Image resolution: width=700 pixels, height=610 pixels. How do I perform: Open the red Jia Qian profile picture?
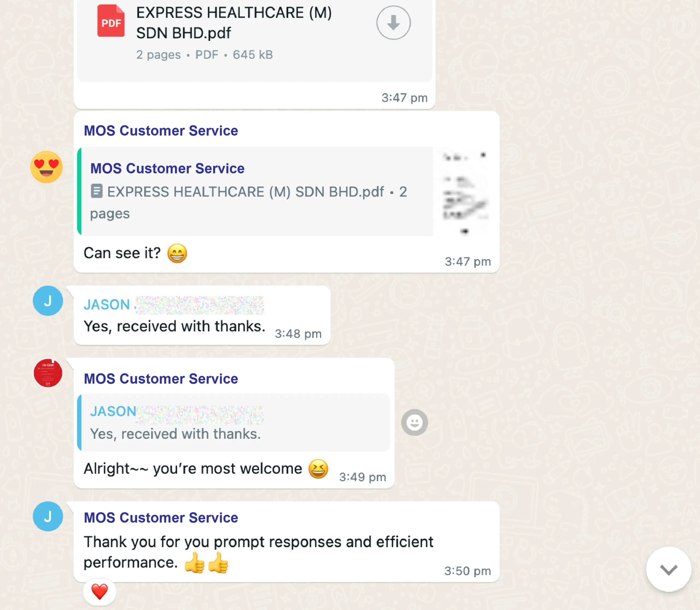48,373
